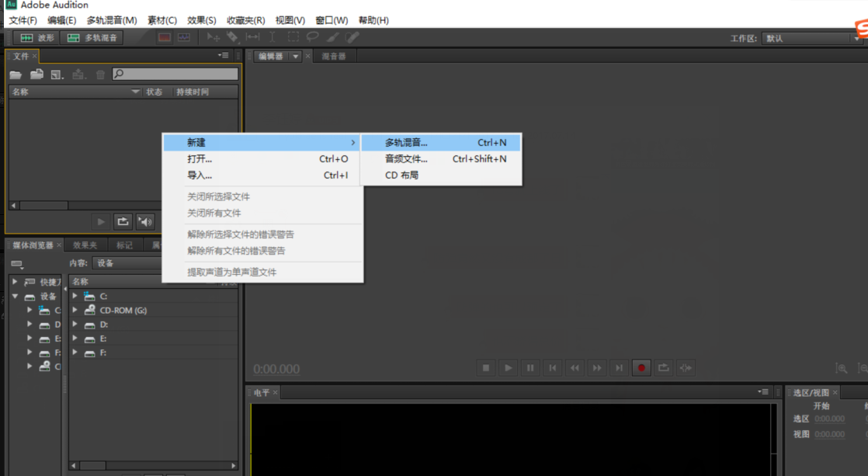Toggle the spectral pitch display icon
The image size is (868, 476).
pyautogui.click(x=184, y=37)
